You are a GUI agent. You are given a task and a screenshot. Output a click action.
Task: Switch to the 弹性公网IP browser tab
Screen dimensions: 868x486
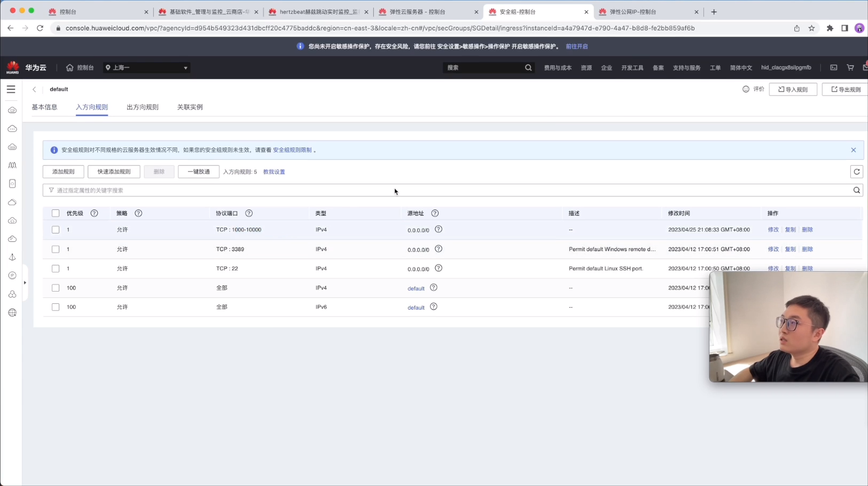(x=647, y=12)
